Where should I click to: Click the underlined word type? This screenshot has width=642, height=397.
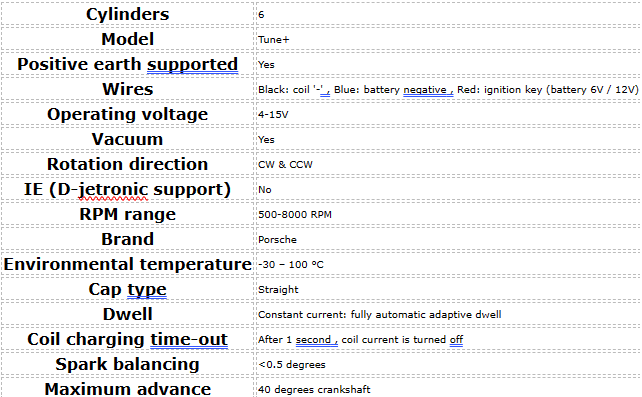pyautogui.click(x=147, y=290)
